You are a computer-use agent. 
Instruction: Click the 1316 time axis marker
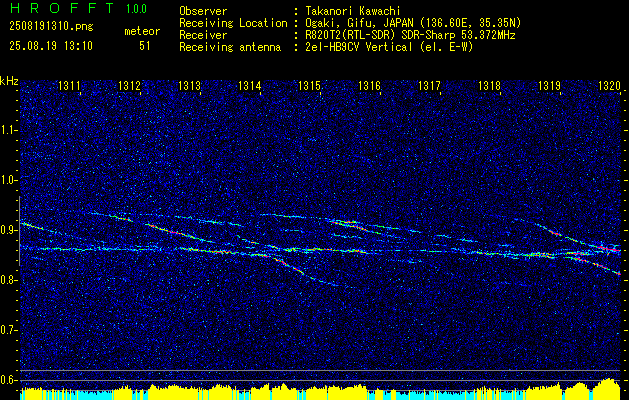coord(369,85)
